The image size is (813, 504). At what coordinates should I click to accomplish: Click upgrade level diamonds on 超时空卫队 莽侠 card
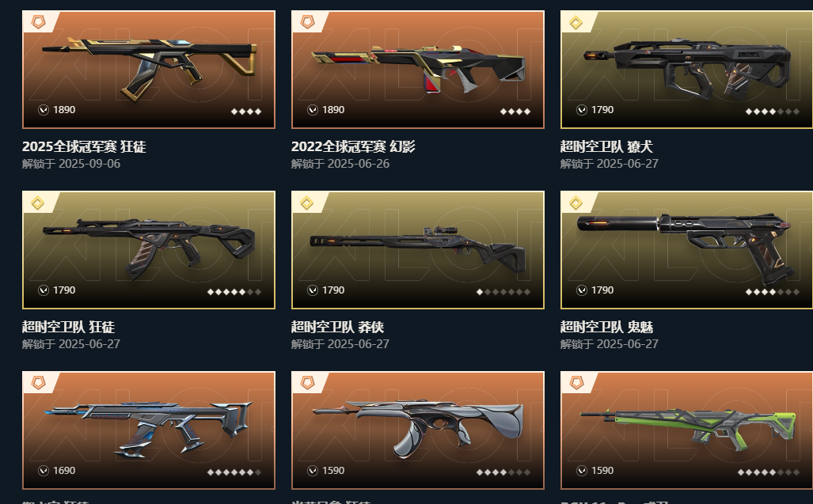pos(503,292)
